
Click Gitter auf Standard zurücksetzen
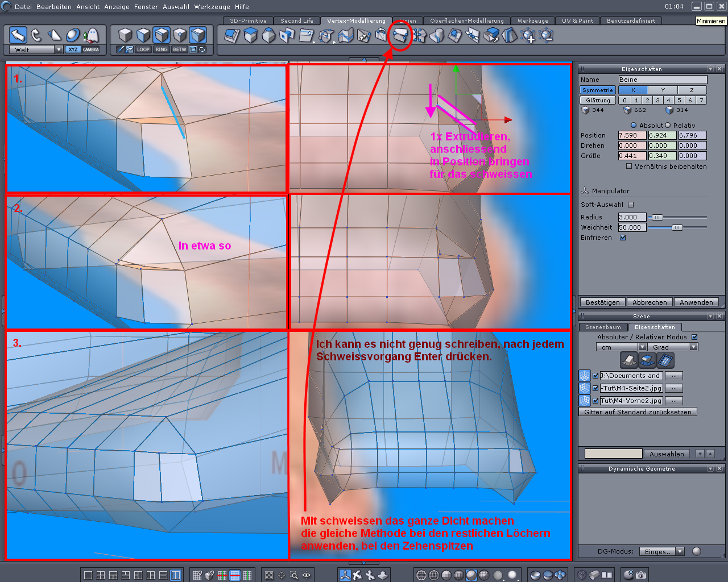click(x=638, y=412)
